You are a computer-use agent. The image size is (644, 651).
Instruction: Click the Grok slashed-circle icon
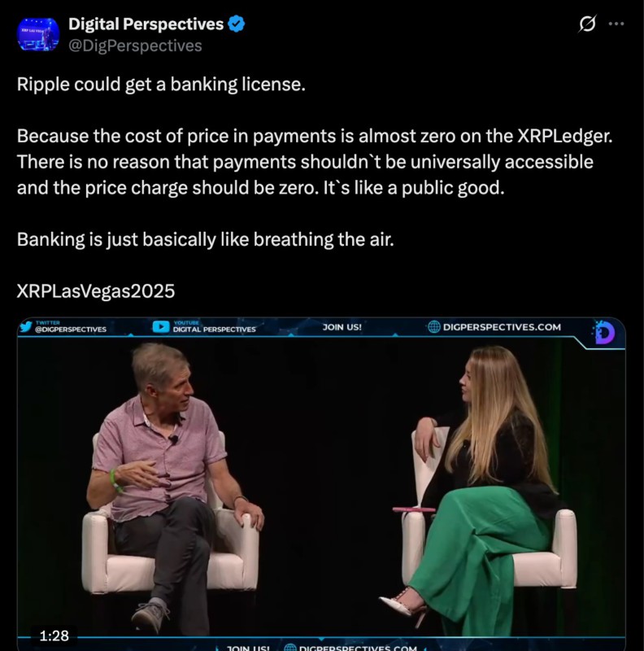click(587, 24)
